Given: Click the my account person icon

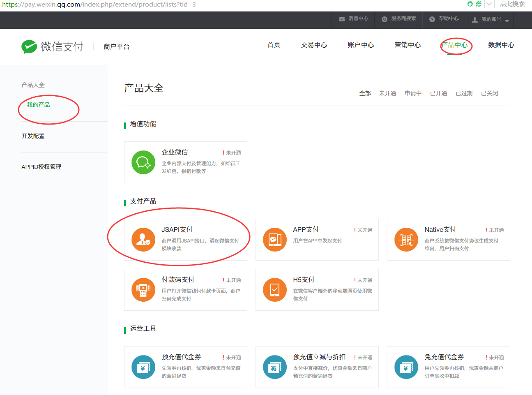Looking at the screenshot, I should 475,19.
